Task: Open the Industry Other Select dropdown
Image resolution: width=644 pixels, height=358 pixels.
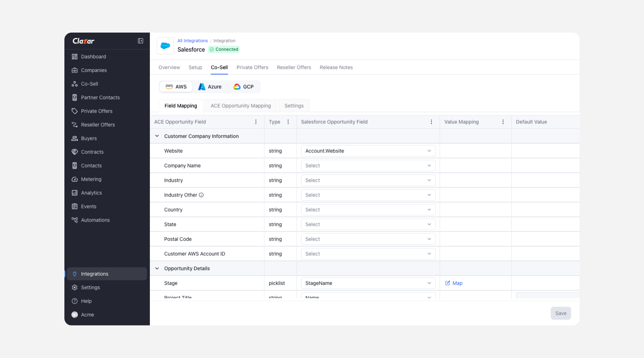Action: (368, 195)
